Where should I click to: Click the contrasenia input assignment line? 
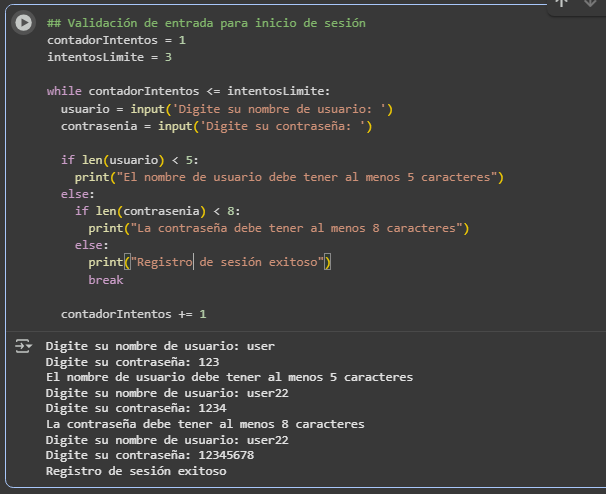point(216,126)
